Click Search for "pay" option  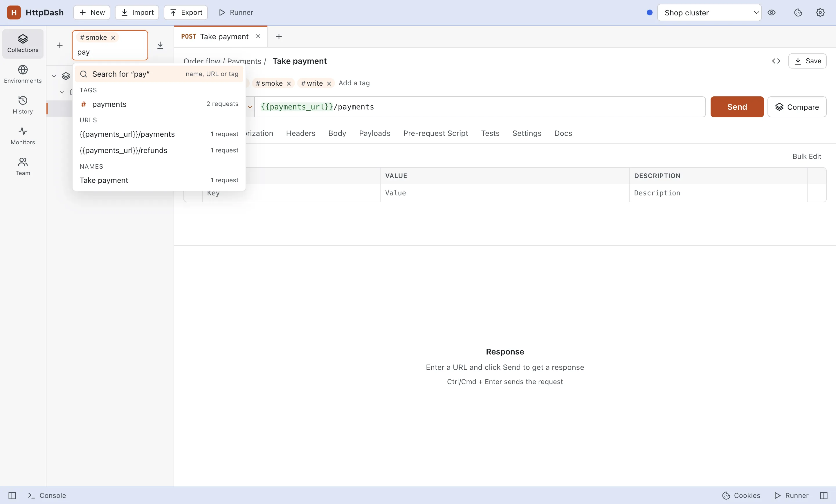pyautogui.click(x=159, y=74)
